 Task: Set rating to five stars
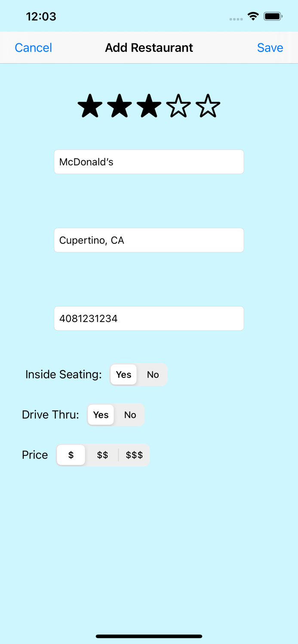pos(208,106)
